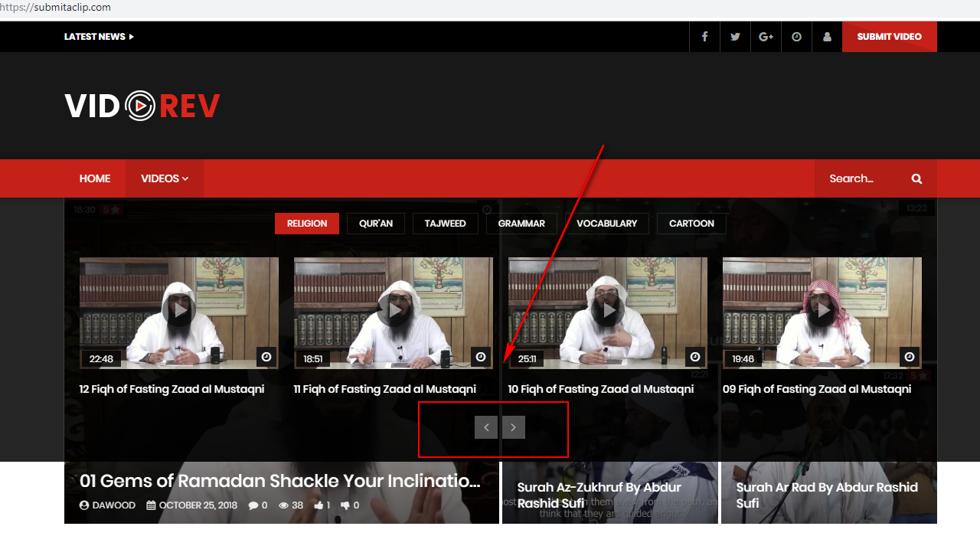Image resolution: width=980 pixels, height=536 pixels.
Task: Play the 11 Fiqh of Fasting thumbnail
Action: tap(394, 311)
